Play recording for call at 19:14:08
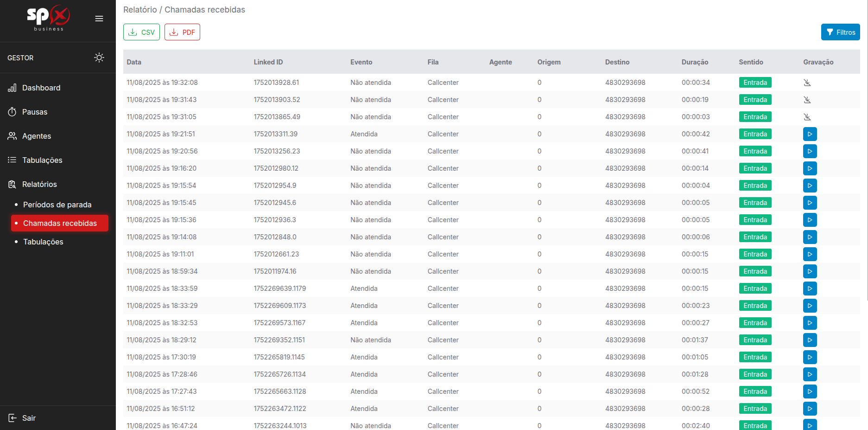The height and width of the screenshot is (430, 868). click(x=810, y=237)
